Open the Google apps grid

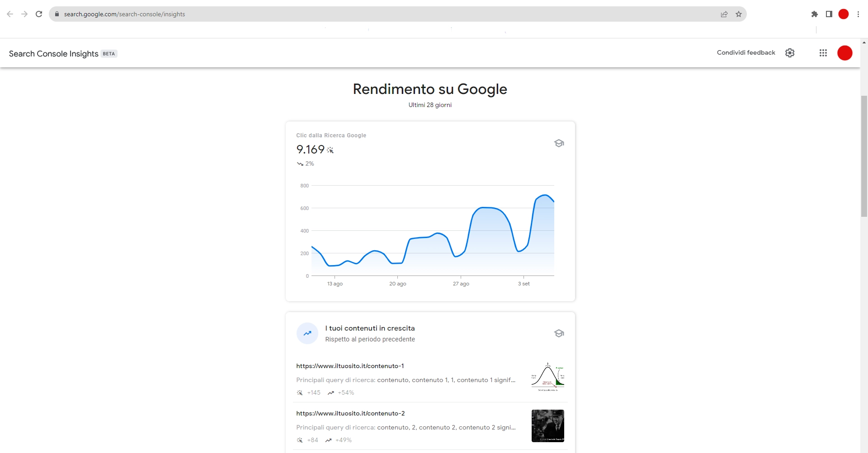(x=823, y=53)
